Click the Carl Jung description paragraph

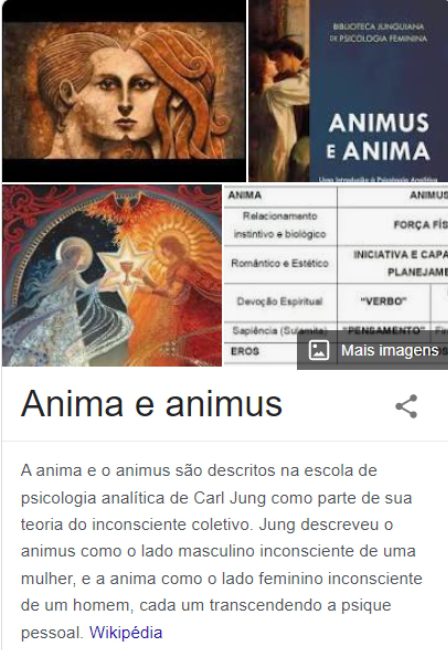pos(221,551)
